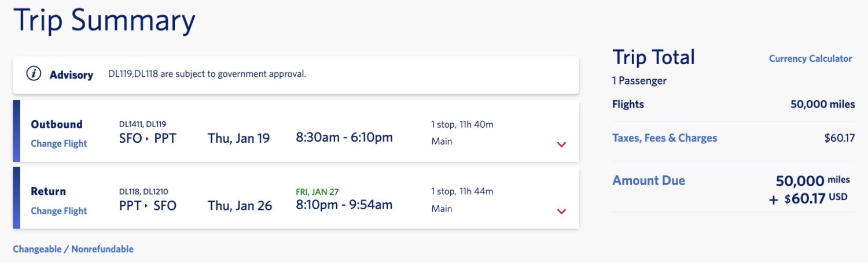Open the Taxes, Fees & Charges breakdown
The width and height of the screenshot is (868, 263).
tap(665, 138)
